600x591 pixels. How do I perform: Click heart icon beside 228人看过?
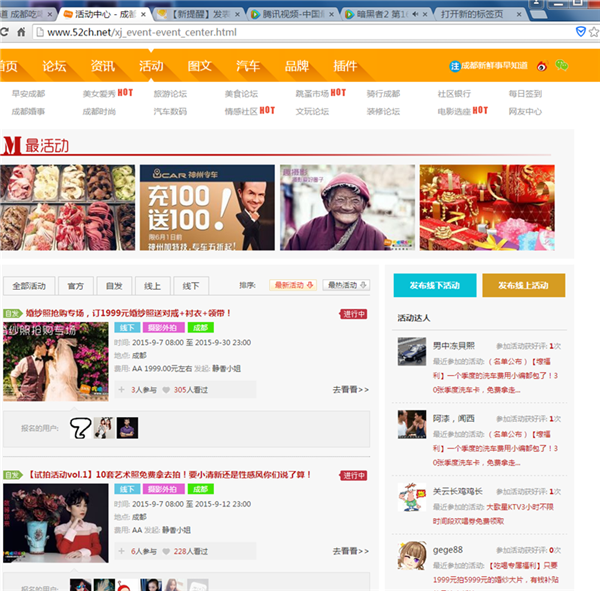[166, 552]
